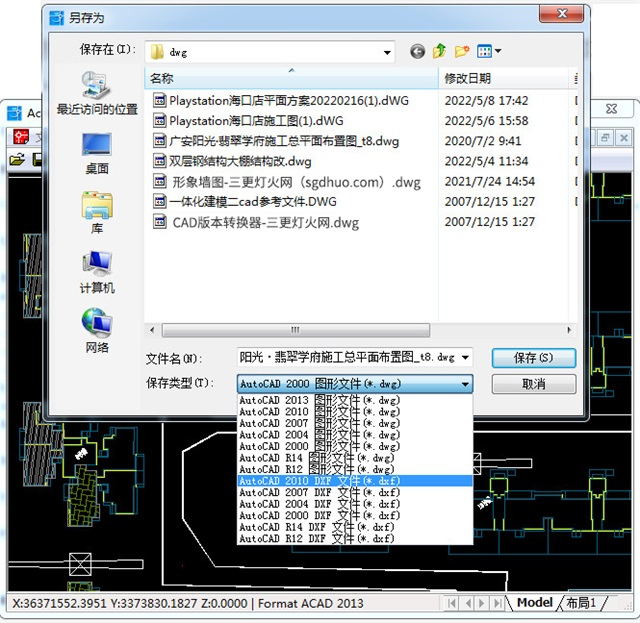Click the DWG icon of 一体化建模二cad参考文件.DWG
640x623 pixels.
160,201
